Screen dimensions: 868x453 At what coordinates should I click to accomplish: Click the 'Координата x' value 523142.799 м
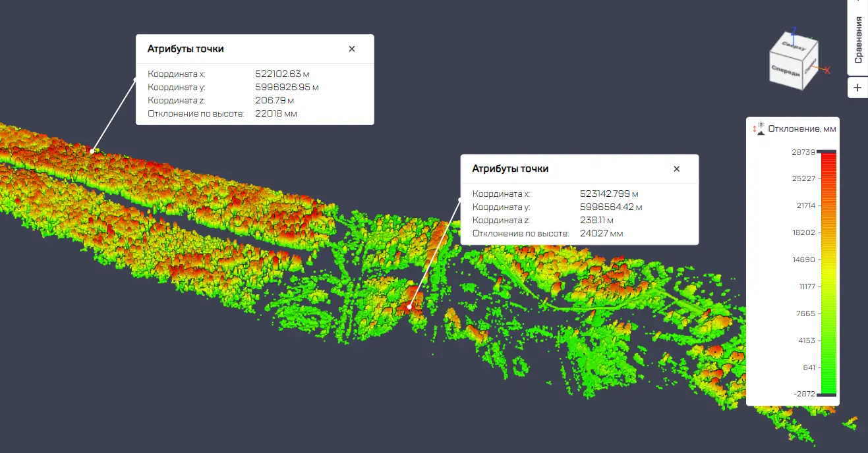click(x=609, y=194)
